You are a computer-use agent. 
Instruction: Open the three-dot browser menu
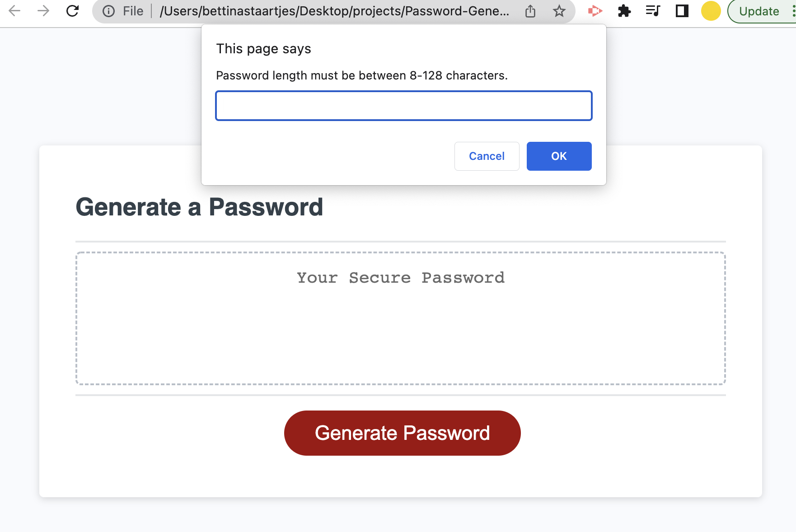pos(791,11)
